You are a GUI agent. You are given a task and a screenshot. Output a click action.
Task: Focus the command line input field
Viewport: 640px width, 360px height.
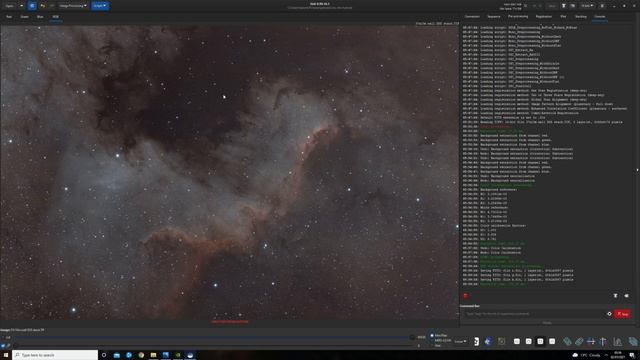coord(533,314)
